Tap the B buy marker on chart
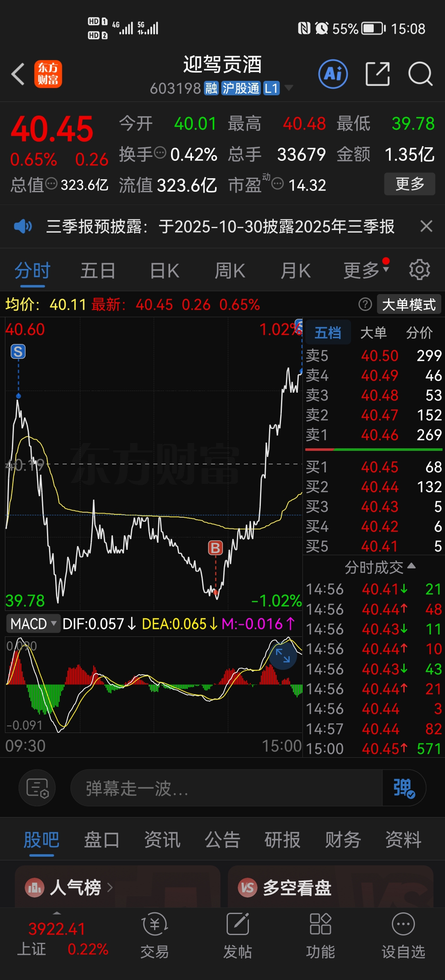 215,548
